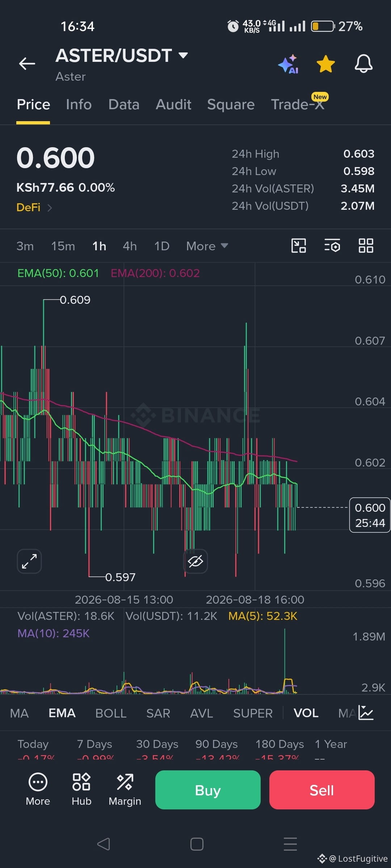Image resolution: width=391 pixels, height=868 pixels.
Task: Tap the EMA(50) legend value
Action: (58, 273)
